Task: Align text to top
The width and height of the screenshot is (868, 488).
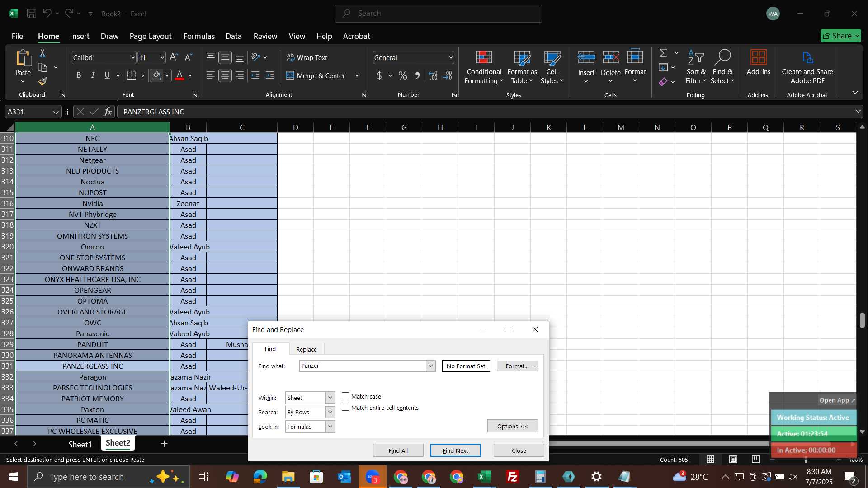Action: point(211,57)
